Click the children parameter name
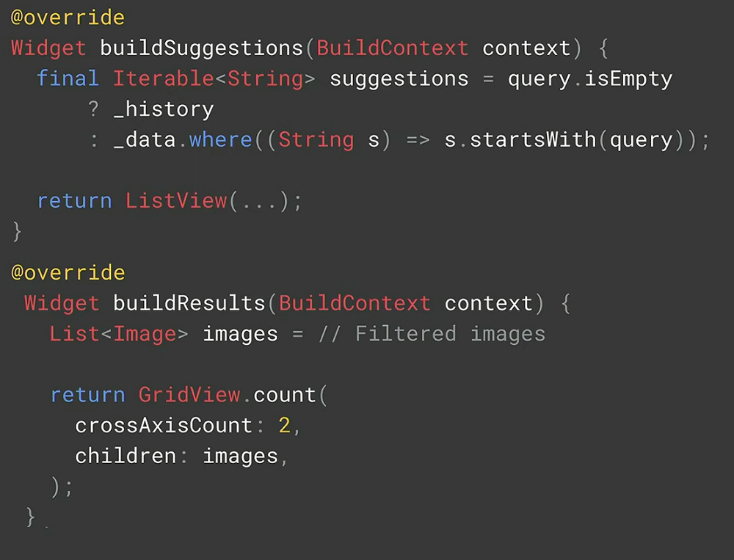The height and width of the screenshot is (560, 734). 126,456
